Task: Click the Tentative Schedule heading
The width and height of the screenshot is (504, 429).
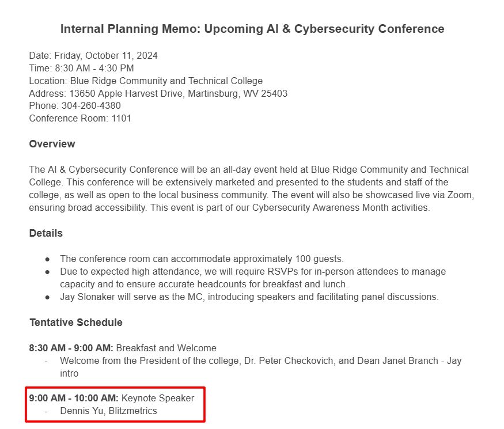Action: point(76,322)
